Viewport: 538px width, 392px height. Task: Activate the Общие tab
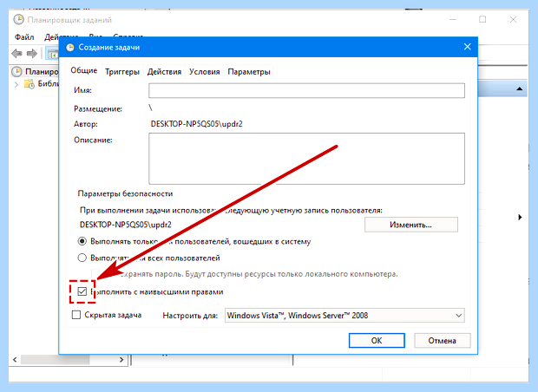coord(83,70)
